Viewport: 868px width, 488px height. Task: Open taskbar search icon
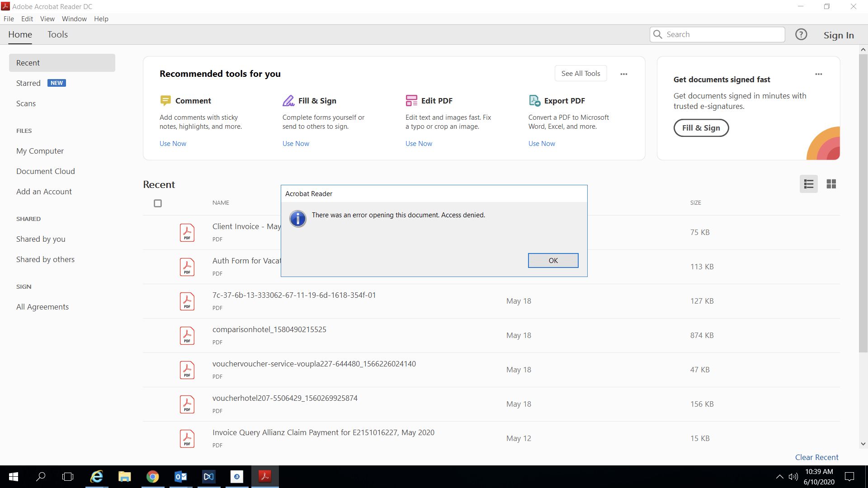(x=41, y=477)
